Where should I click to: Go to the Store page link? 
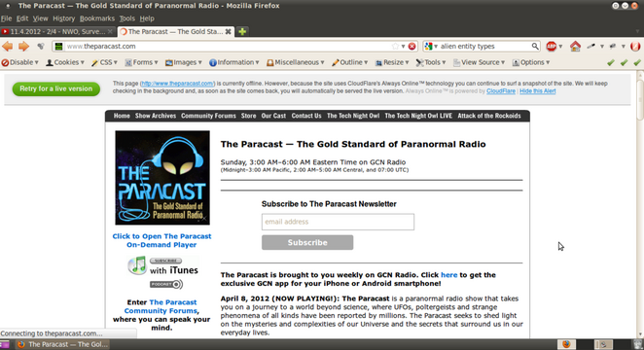tap(248, 116)
